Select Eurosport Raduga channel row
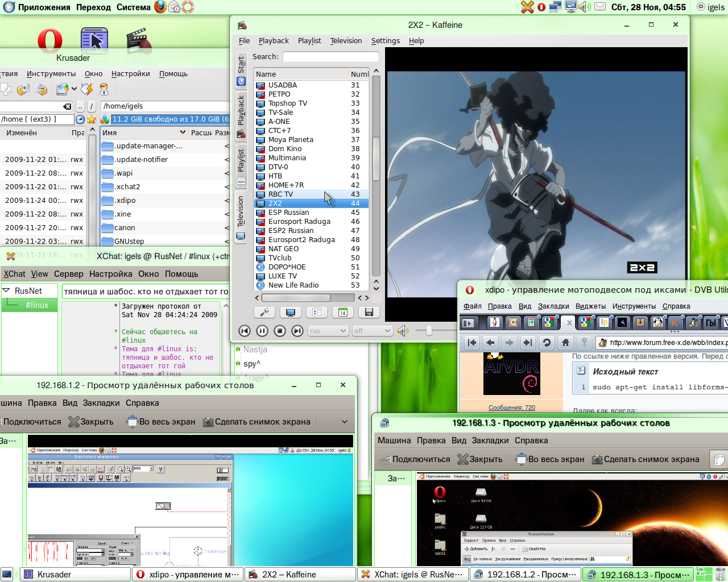728x582 pixels. tap(311, 222)
